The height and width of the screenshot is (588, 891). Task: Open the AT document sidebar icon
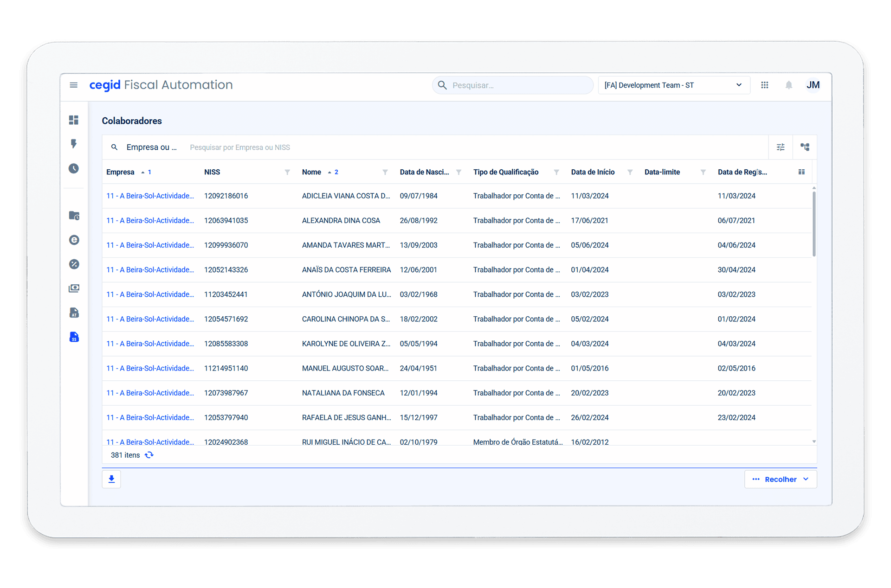coord(74,313)
